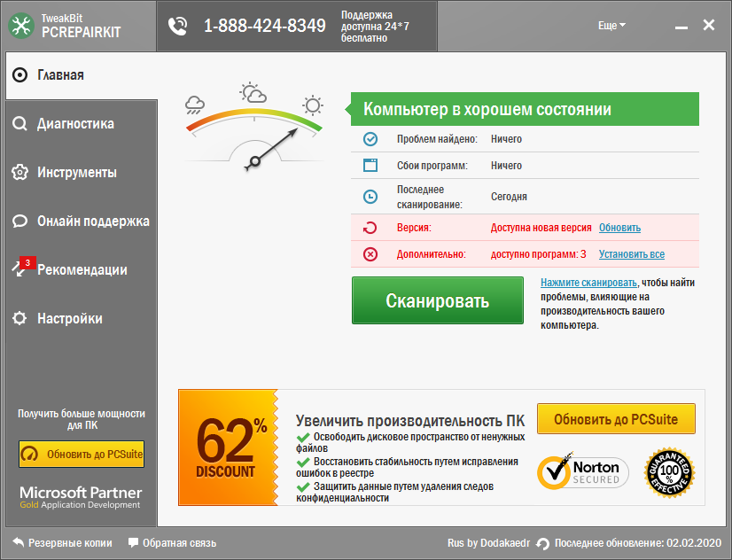This screenshot has width=732, height=560.
Task: Close the PCRepairKit window
Action: [709, 25]
